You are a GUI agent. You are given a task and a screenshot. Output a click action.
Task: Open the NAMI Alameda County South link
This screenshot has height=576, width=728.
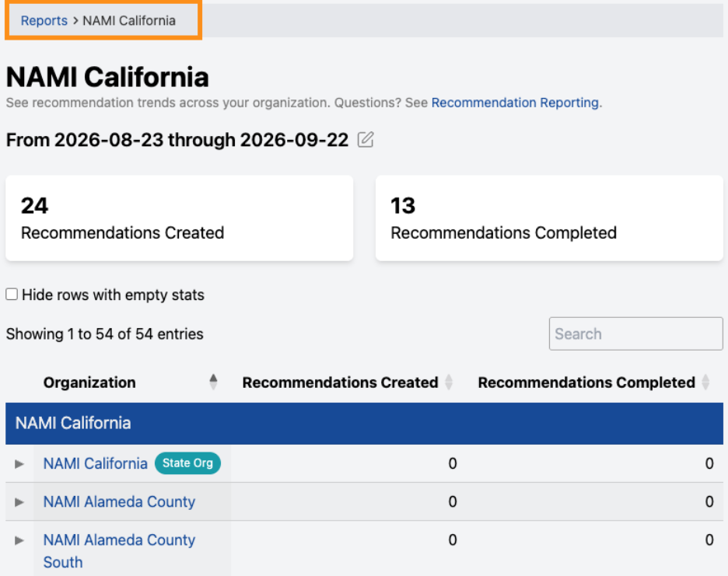(119, 551)
